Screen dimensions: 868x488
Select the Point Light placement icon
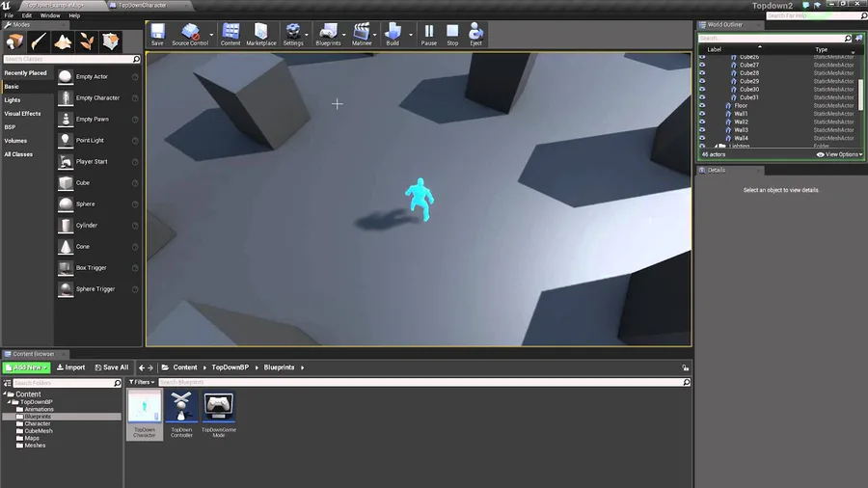click(x=66, y=141)
